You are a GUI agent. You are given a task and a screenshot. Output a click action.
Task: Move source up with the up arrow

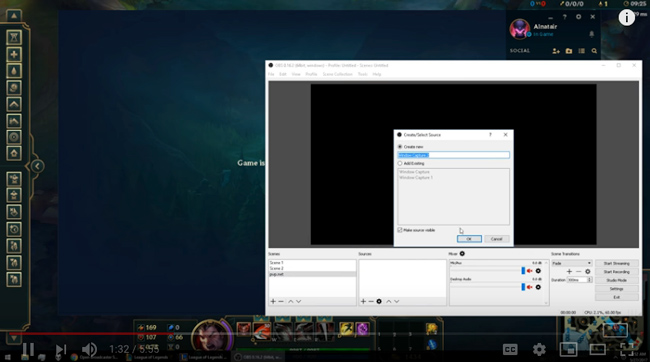[389, 301]
